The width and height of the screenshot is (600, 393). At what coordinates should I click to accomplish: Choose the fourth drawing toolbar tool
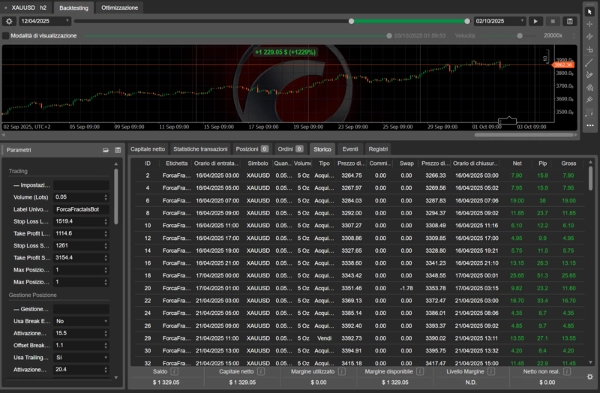pyautogui.click(x=590, y=50)
